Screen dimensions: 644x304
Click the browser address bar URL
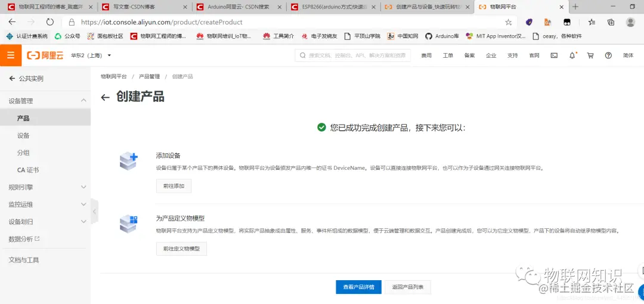point(162,22)
